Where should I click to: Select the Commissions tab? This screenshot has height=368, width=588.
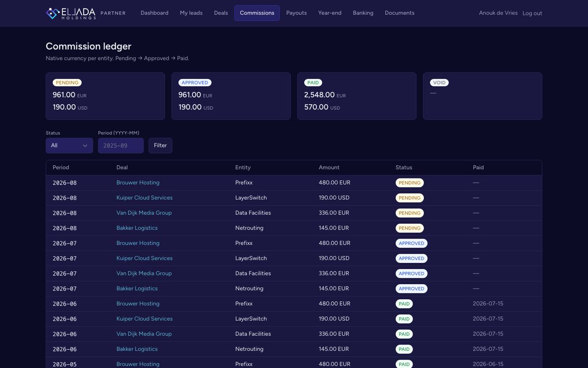[x=257, y=13]
